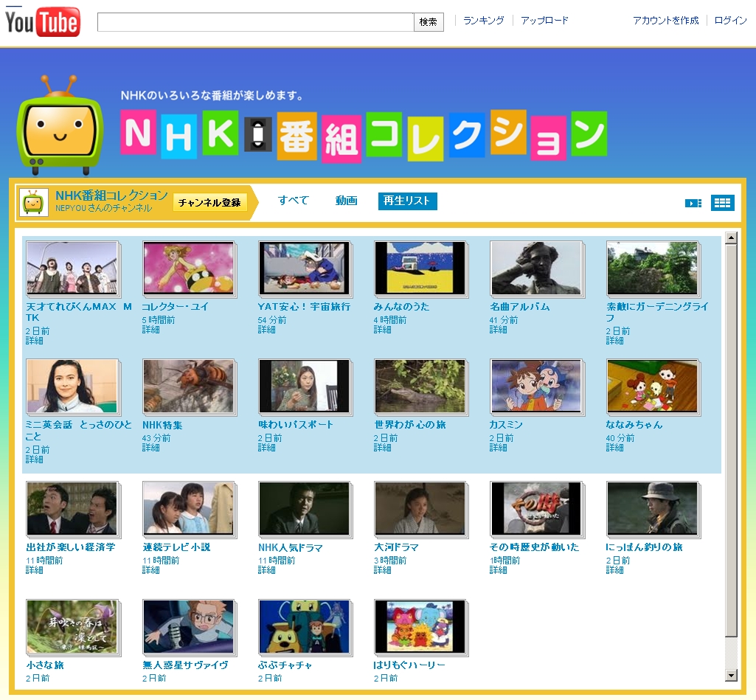The width and height of the screenshot is (756, 700).
Task: Open 素敵にガーデニングライフ playlist thumbnail
Action: pyautogui.click(x=652, y=268)
